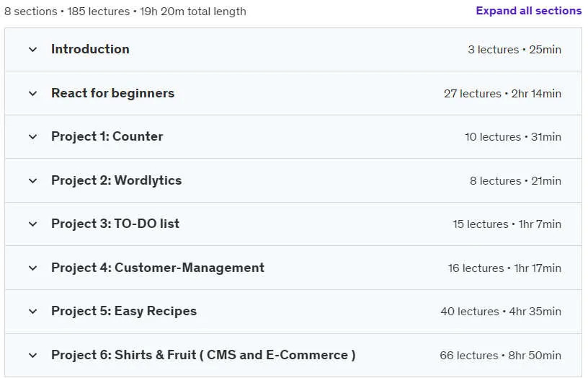Click the 40 lectures • 4hr 35min label
Viewport: 588px width, 378px height.
[501, 312]
